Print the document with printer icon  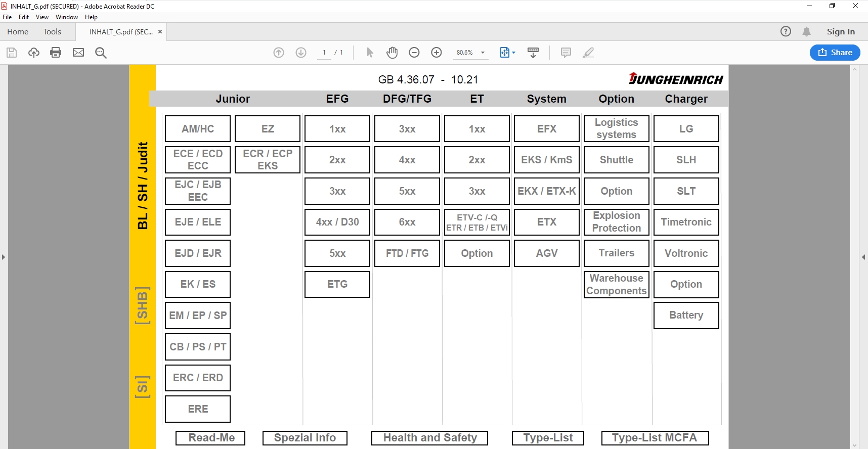click(56, 53)
